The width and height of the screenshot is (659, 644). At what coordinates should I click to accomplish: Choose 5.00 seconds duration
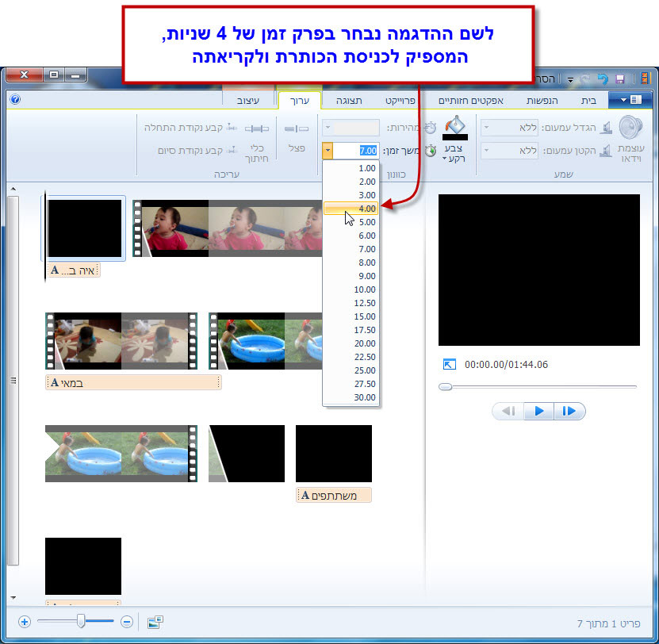[x=351, y=222]
